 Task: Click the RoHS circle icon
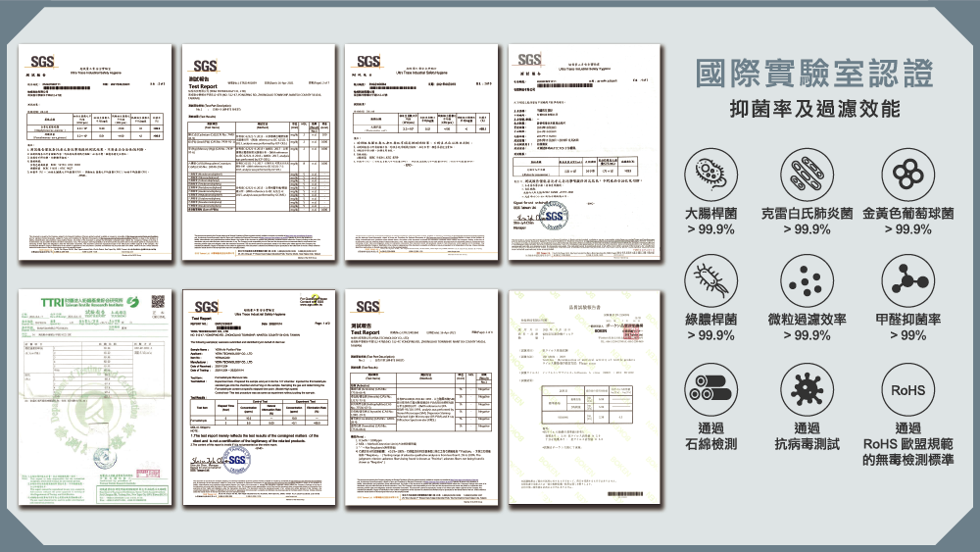(908, 390)
